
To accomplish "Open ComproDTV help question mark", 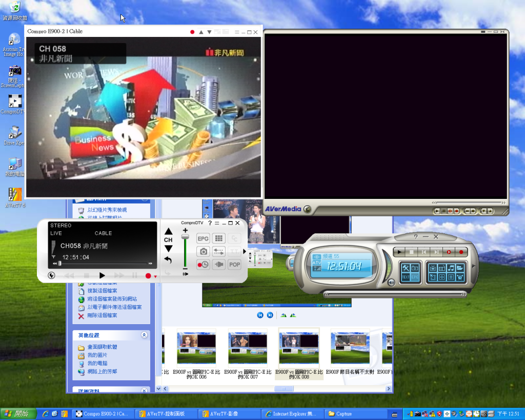I will (210, 223).
